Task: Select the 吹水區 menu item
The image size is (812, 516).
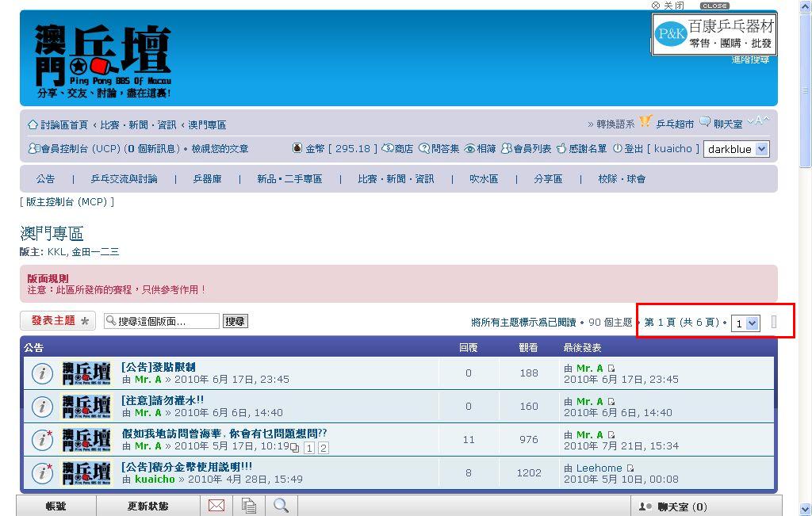Action: [484, 179]
